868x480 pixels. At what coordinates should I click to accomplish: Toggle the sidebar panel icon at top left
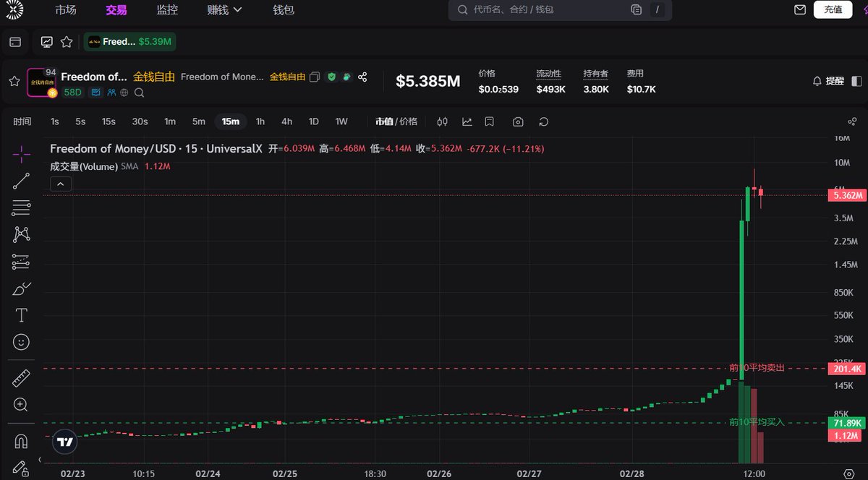coord(14,42)
